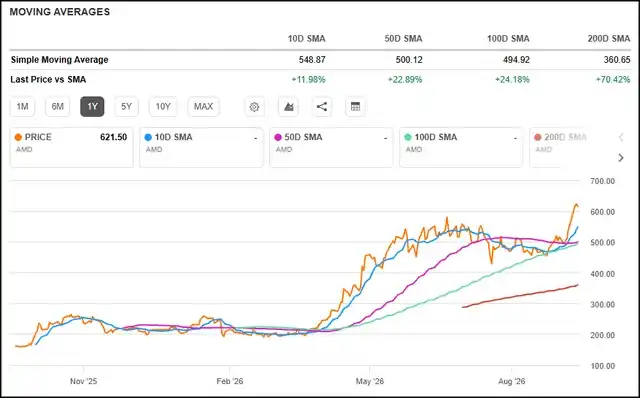
Task: Click the green 100D SMA color dot
Action: click(x=408, y=137)
